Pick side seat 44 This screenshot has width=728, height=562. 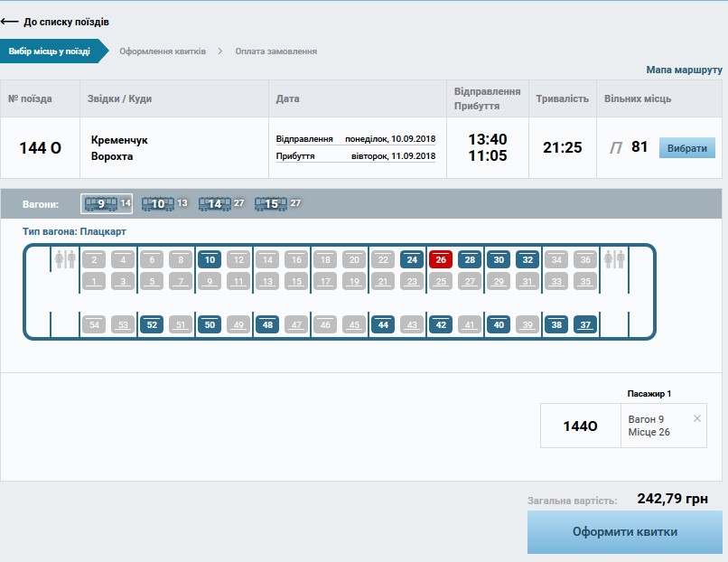[x=383, y=324]
